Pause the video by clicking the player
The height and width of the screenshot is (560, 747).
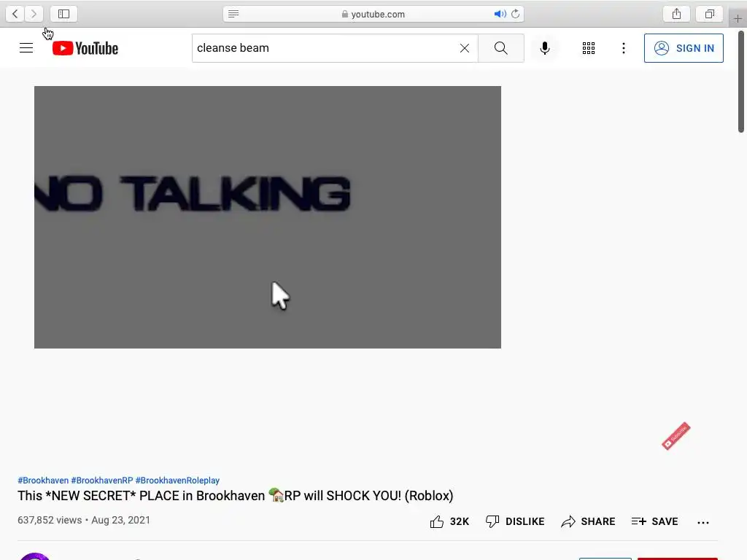tap(268, 217)
